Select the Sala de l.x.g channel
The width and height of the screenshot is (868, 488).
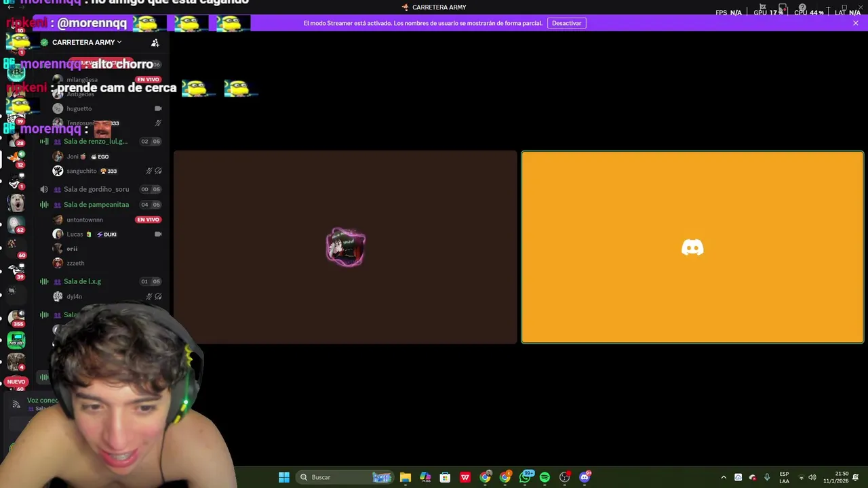click(x=82, y=281)
